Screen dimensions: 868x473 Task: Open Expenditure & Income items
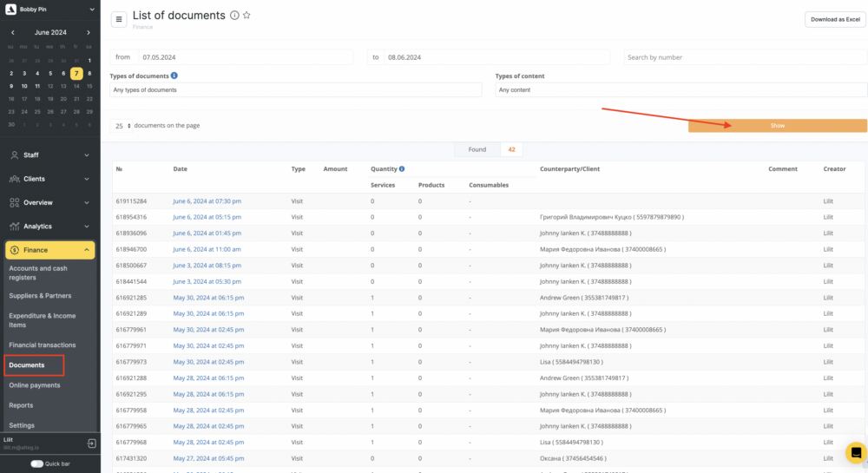(42, 320)
